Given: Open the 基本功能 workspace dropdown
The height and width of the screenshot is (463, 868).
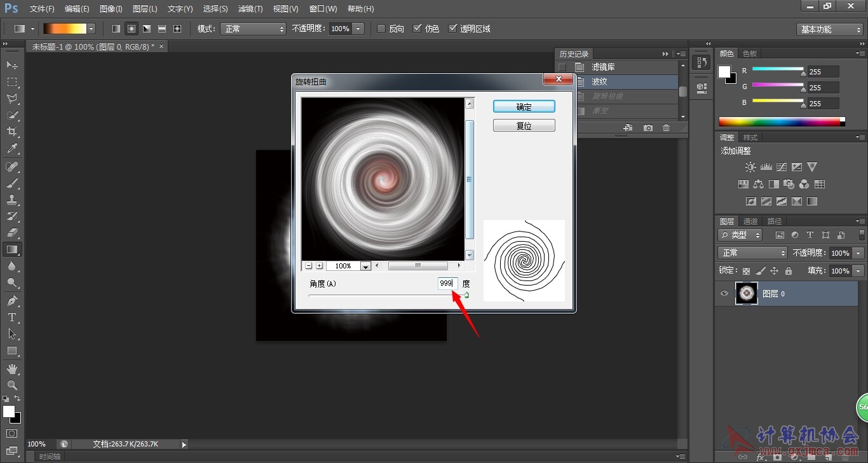Looking at the screenshot, I should pyautogui.click(x=830, y=29).
